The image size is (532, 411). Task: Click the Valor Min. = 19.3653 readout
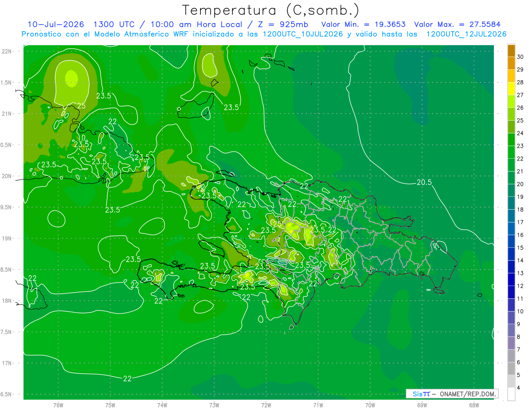pyautogui.click(x=363, y=24)
